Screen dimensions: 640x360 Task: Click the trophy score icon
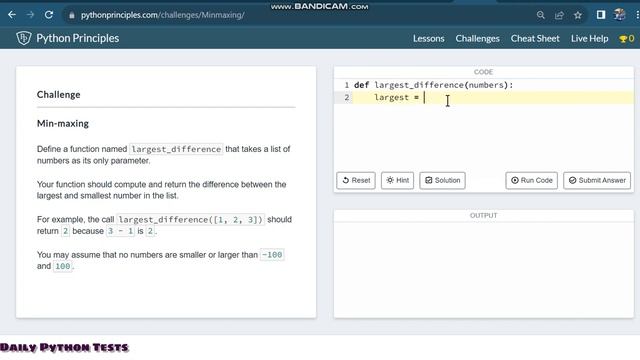(623, 39)
